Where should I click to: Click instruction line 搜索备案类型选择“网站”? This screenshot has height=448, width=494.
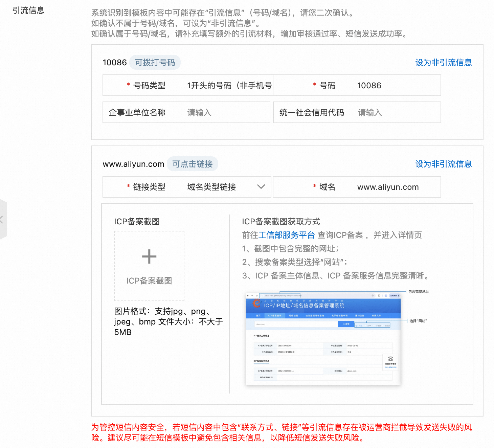(x=295, y=262)
